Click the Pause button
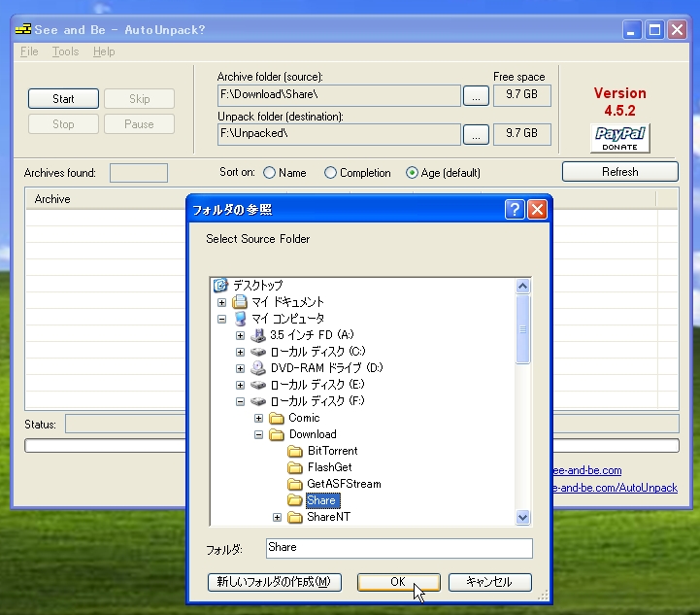The height and width of the screenshot is (615, 700). 139,124
